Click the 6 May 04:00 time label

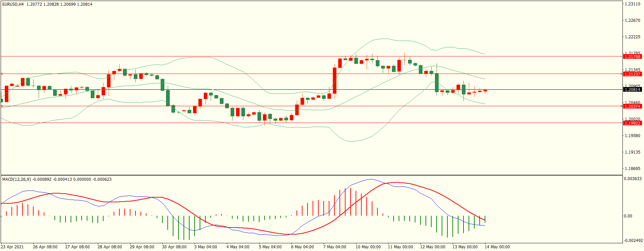pyautogui.click(x=303, y=247)
